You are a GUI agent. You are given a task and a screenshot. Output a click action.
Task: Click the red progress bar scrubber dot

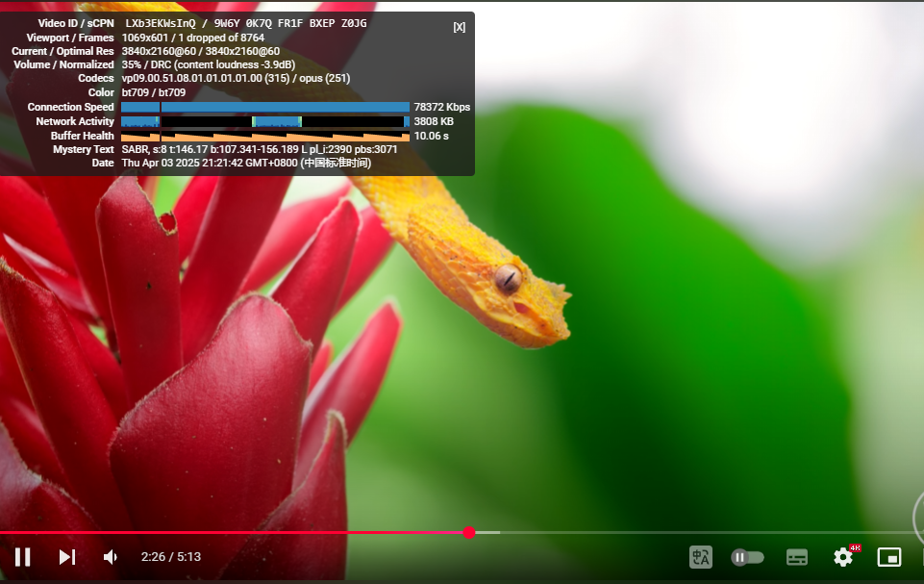(469, 533)
